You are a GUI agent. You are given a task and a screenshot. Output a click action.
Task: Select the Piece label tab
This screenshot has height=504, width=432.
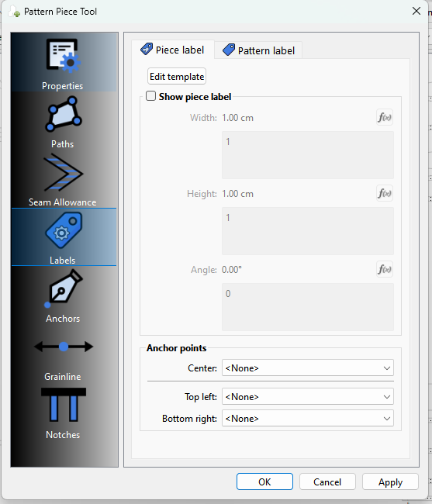tap(173, 50)
